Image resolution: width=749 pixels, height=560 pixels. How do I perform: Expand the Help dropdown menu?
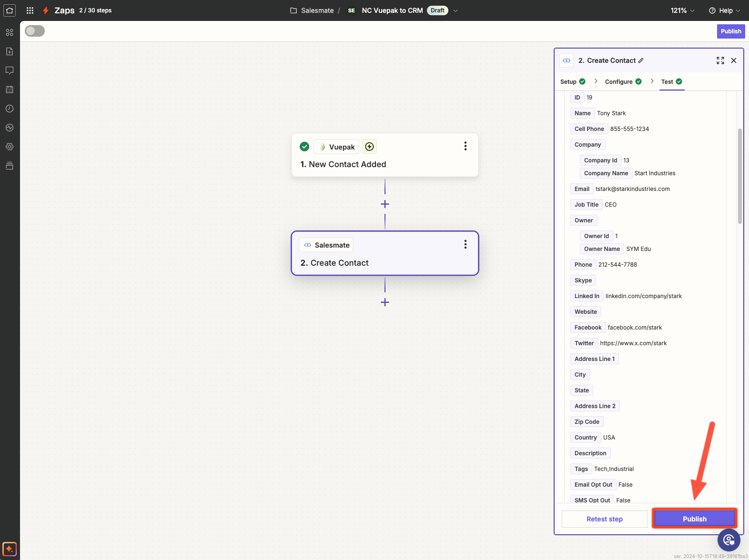pyautogui.click(x=725, y=10)
